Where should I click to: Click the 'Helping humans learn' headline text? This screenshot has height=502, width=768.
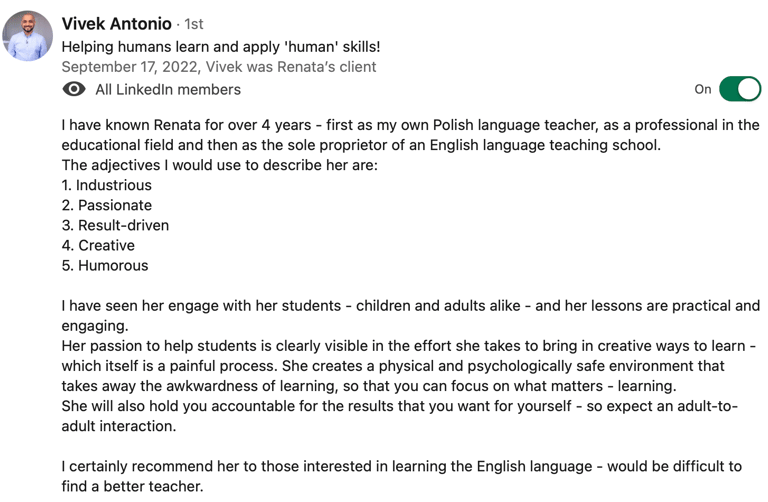coord(221,47)
